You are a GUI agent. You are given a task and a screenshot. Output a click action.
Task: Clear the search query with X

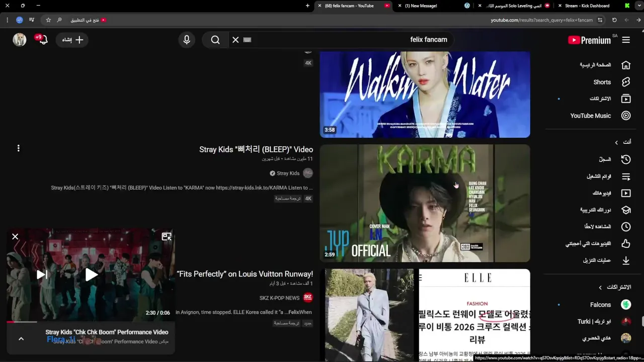[x=235, y=40]
